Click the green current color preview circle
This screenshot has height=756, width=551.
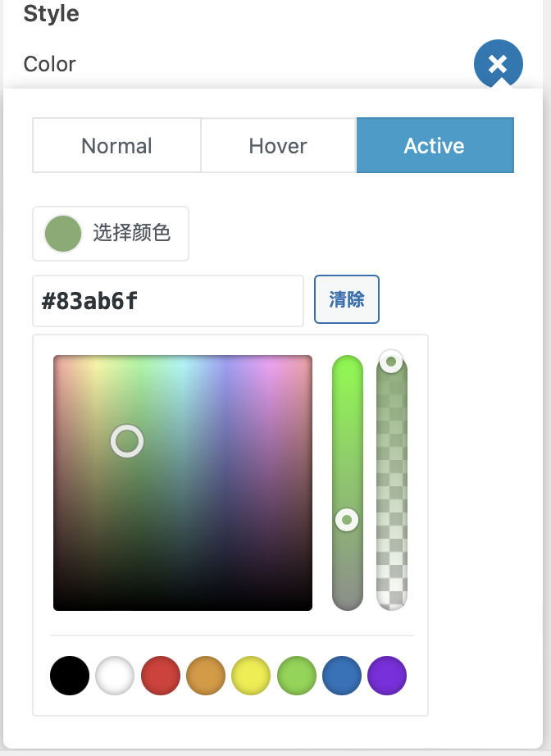[x=63, y=234]
